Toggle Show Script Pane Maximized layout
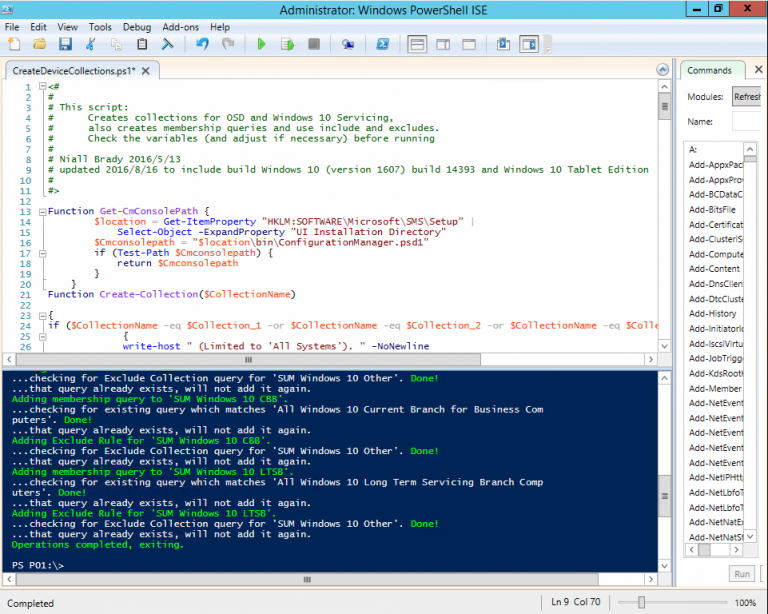 (x=469, y=44)
